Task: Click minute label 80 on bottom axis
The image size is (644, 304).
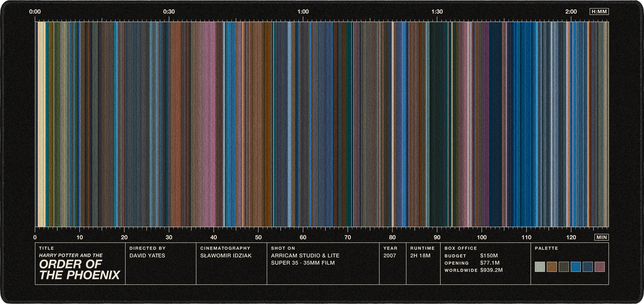Action: click(392, 237)
